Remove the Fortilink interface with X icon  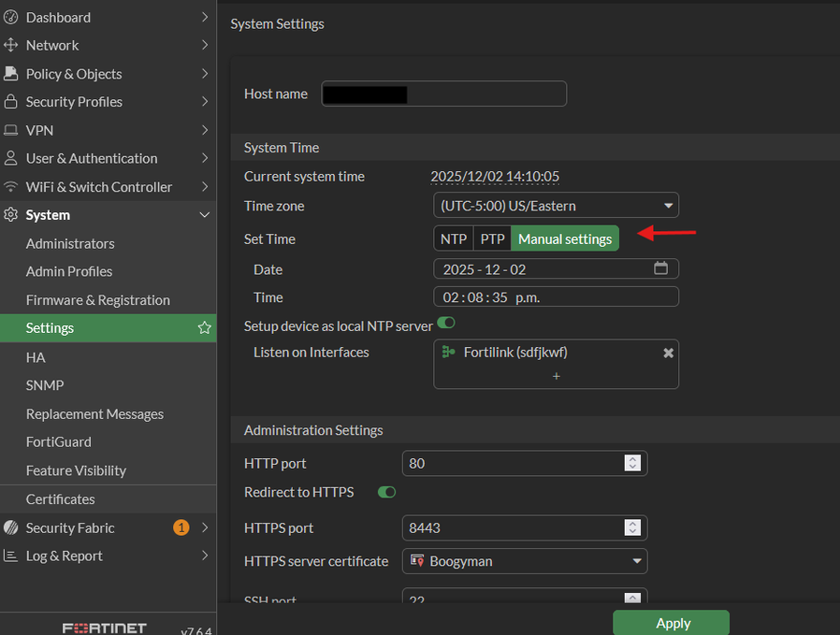tap(668, 353)
